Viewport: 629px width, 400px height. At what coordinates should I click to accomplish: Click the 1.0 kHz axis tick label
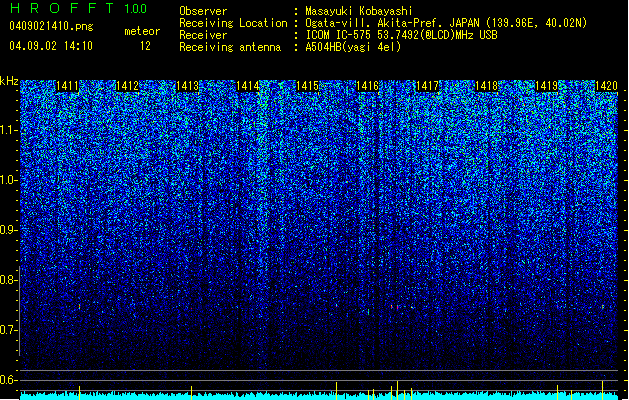tap(8, 180)
